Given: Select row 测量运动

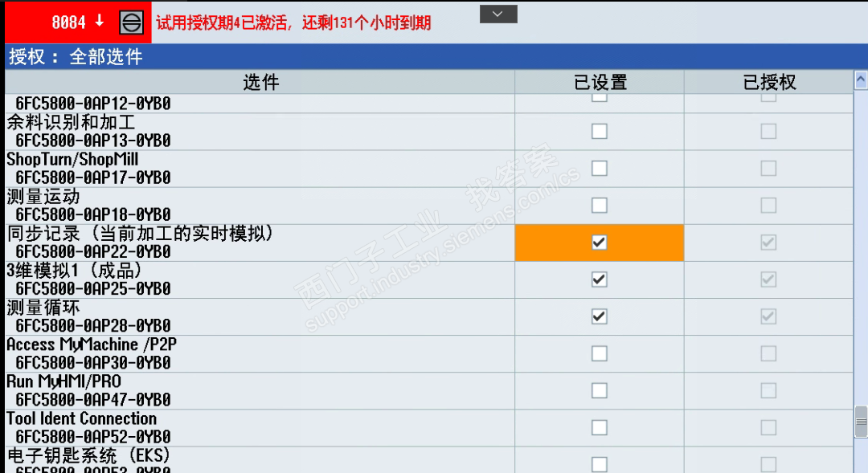Looking at the screenshot, I should (429, 206).
